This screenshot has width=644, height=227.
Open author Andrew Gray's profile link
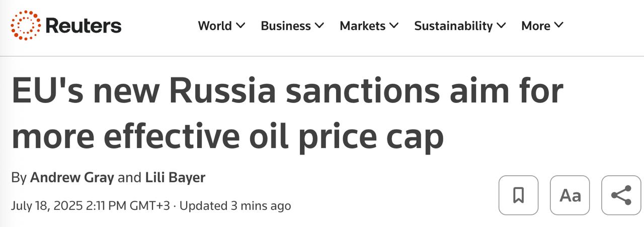pos(72,177)
